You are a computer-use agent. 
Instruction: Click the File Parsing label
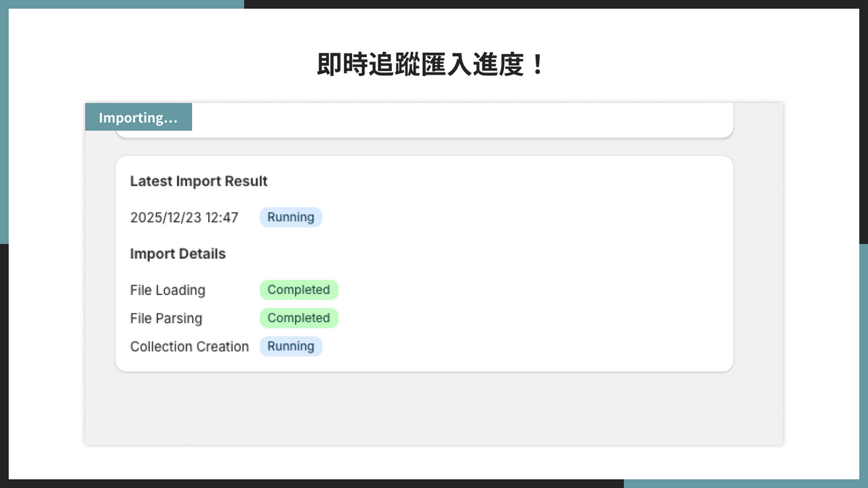click(166, 319)
